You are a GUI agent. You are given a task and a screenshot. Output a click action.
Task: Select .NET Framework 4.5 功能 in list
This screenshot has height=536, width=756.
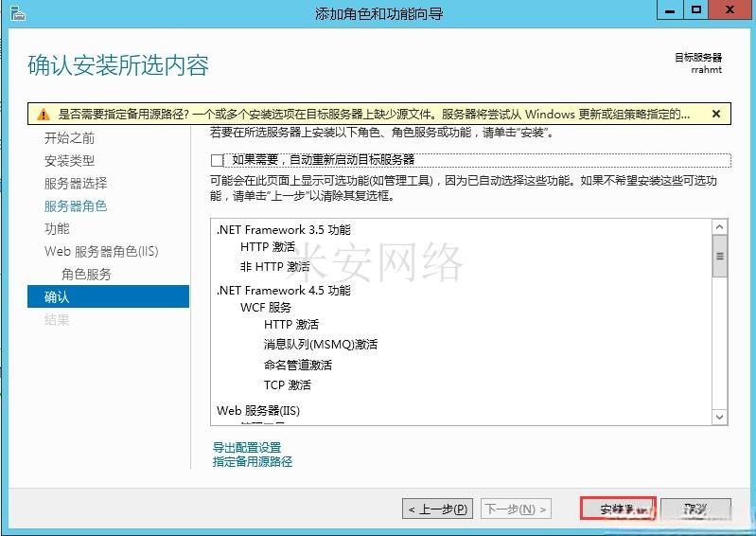coord(284,291)
